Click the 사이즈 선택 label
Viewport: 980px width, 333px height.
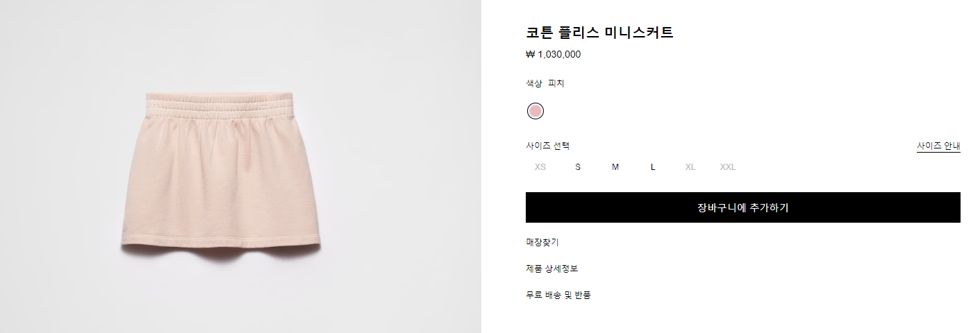[x=547, y=146]
